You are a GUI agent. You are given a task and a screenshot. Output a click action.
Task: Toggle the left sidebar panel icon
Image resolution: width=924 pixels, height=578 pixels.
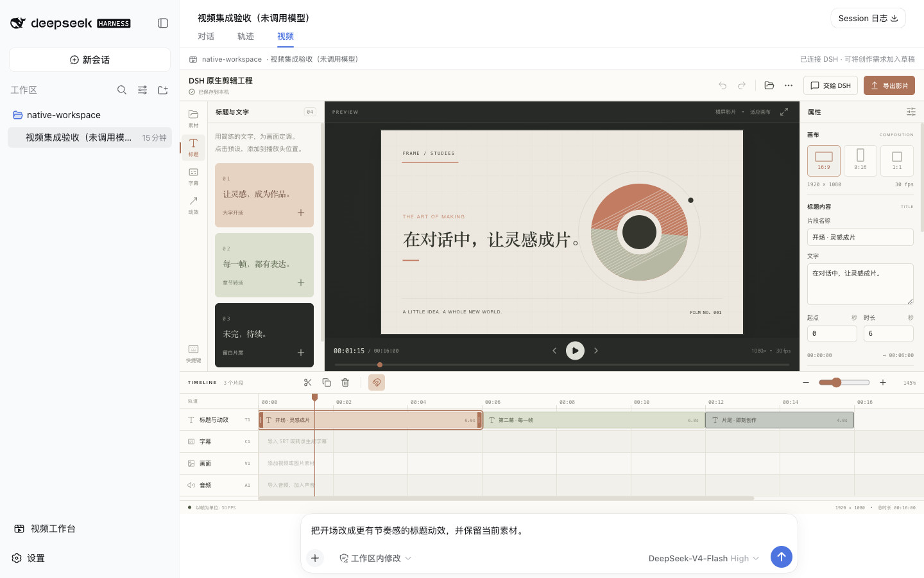point(163,23)
